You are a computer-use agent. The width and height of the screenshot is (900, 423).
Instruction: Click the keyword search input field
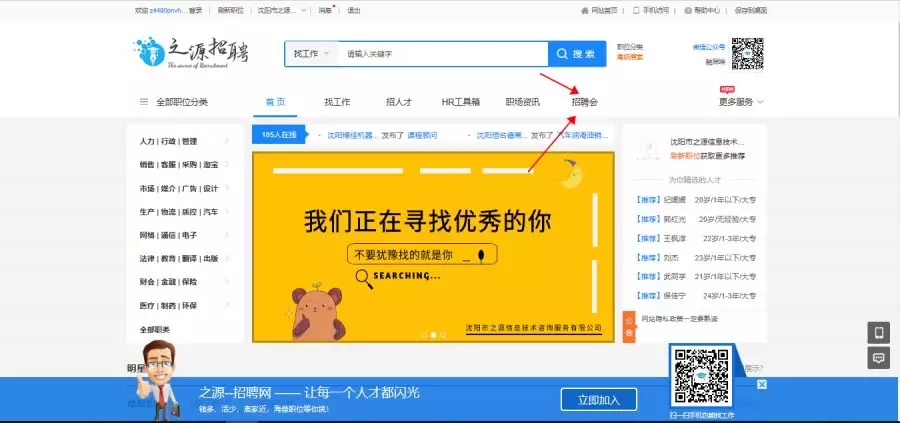pos(440,54)
